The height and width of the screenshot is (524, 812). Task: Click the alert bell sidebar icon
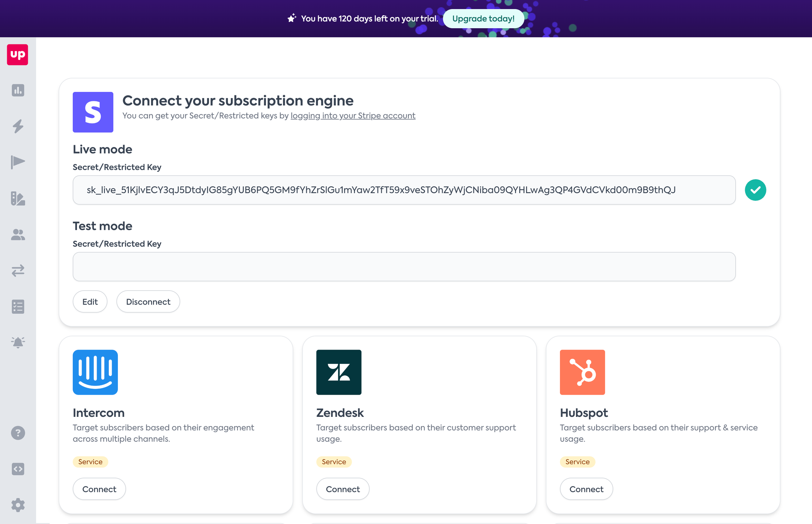[x=18, y=342]
